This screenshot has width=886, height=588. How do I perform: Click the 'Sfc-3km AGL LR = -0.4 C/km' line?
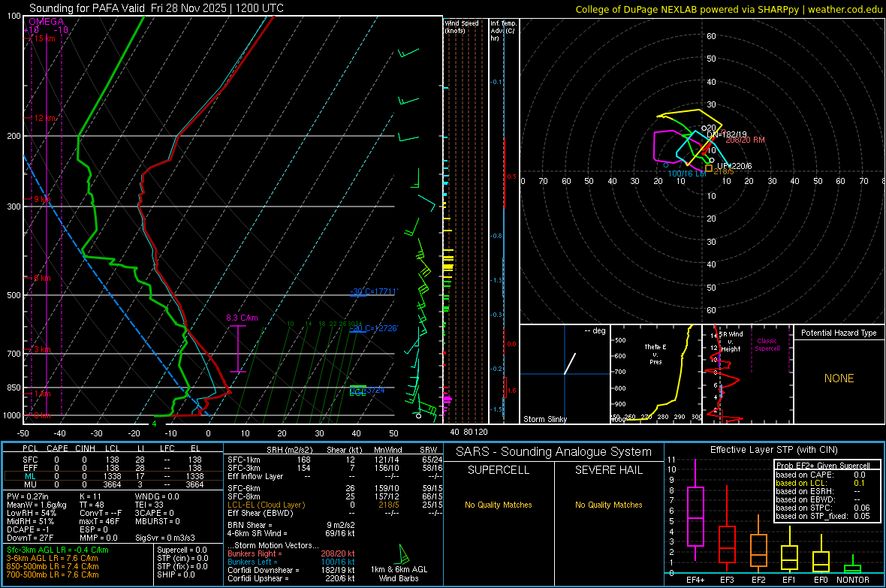pyautogui.click(x=58, y=550)
